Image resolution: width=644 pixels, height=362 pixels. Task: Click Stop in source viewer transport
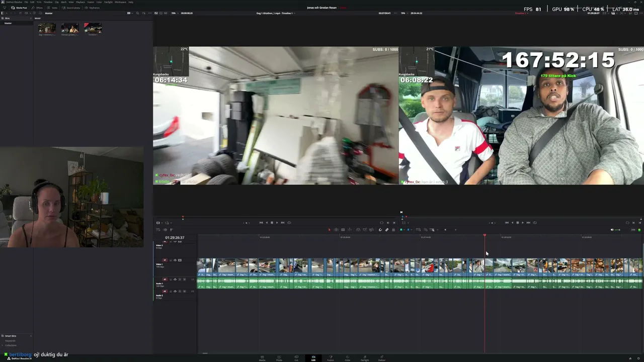coord(272,223)
